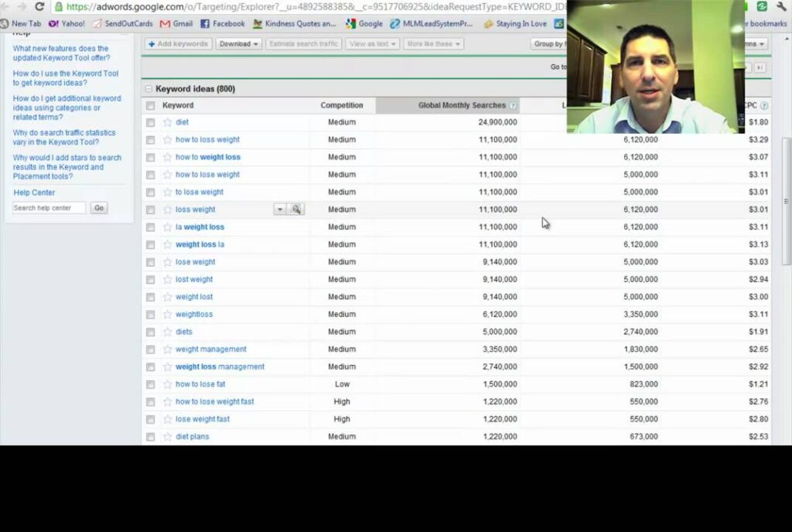Star the 'diet' keyword
Image resolution: width=792 pixels, height=532 pixels.
(x=168, y=122)
